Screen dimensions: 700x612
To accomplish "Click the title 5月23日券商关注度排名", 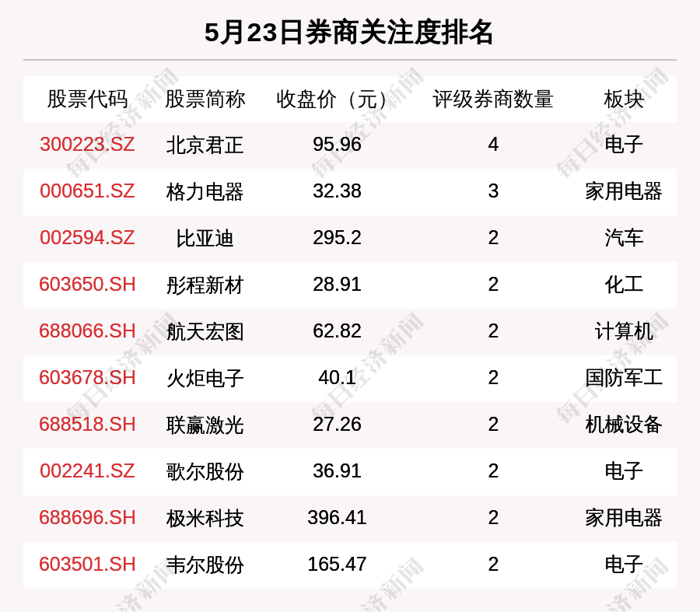I will [348, 33].
